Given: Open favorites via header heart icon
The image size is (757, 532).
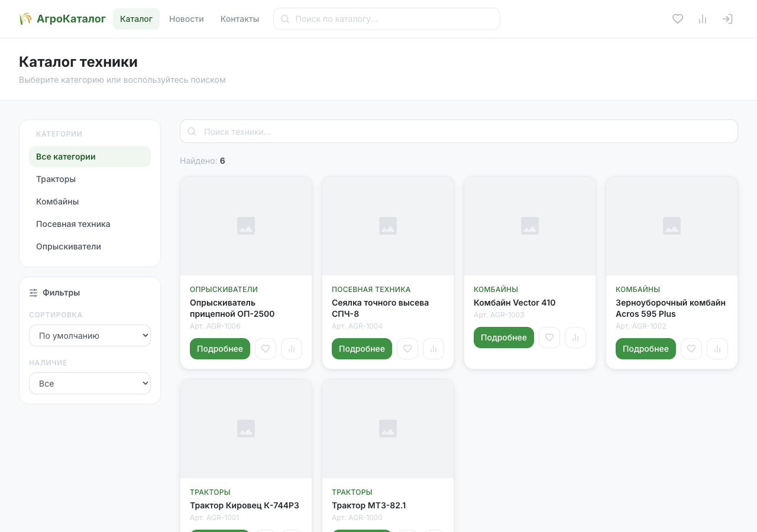Looking at the screenshot, I should (678, 19).
